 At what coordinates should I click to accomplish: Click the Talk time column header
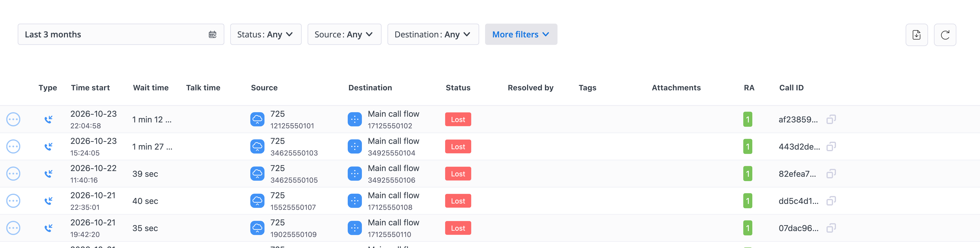point(203,88)
